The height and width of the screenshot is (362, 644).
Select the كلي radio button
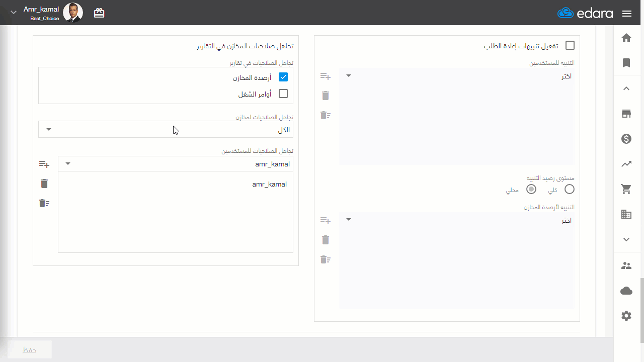[570, 190]
